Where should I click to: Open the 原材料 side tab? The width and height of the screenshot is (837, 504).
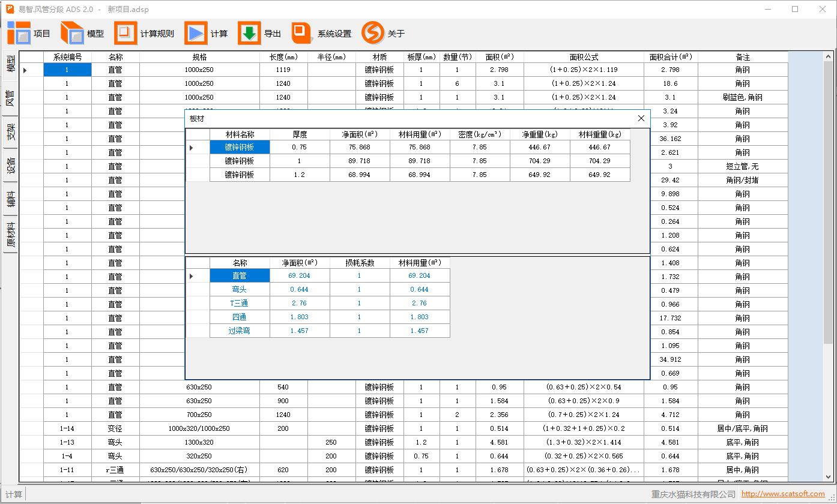pos(10,235)
